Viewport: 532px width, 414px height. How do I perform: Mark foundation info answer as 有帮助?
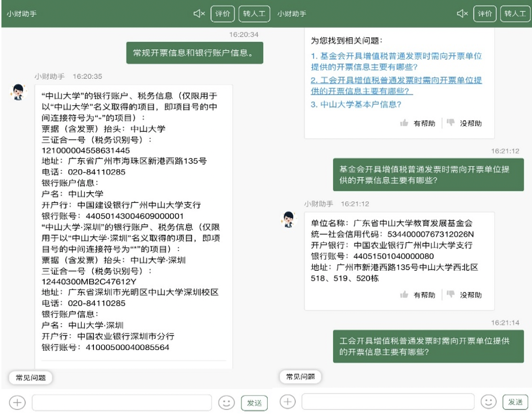point(418,295)
